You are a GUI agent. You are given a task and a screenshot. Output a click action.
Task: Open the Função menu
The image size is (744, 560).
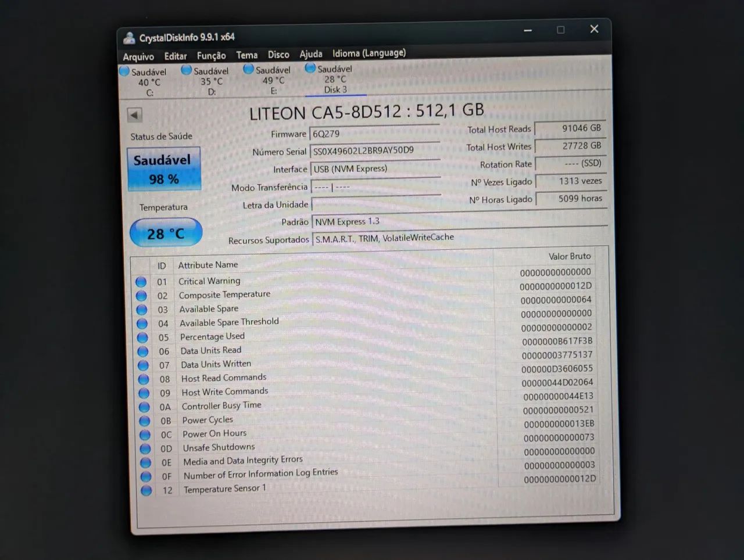pos(211,56)
